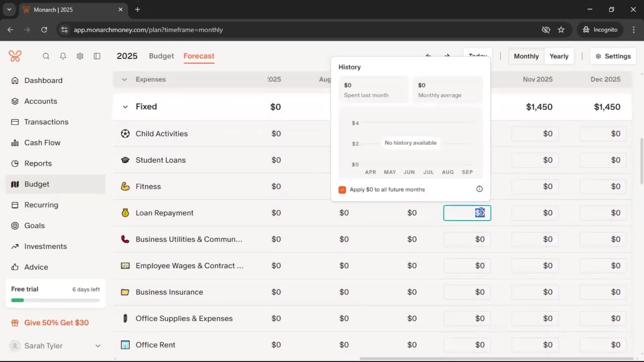Toggle the sidebar collapse panel icon
644x362 pixels.
[97, 56]
